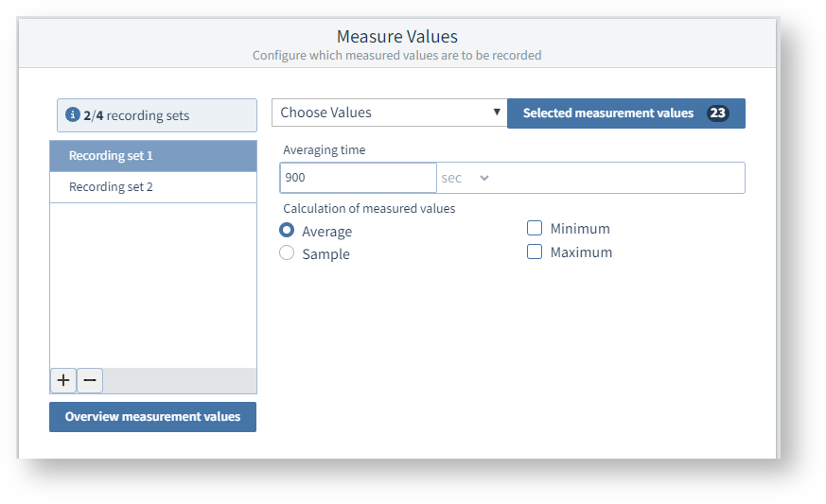This screenshot has width=826, height=504.
Task: Remove recording set using minus button
Action: [x=90, y=381]
